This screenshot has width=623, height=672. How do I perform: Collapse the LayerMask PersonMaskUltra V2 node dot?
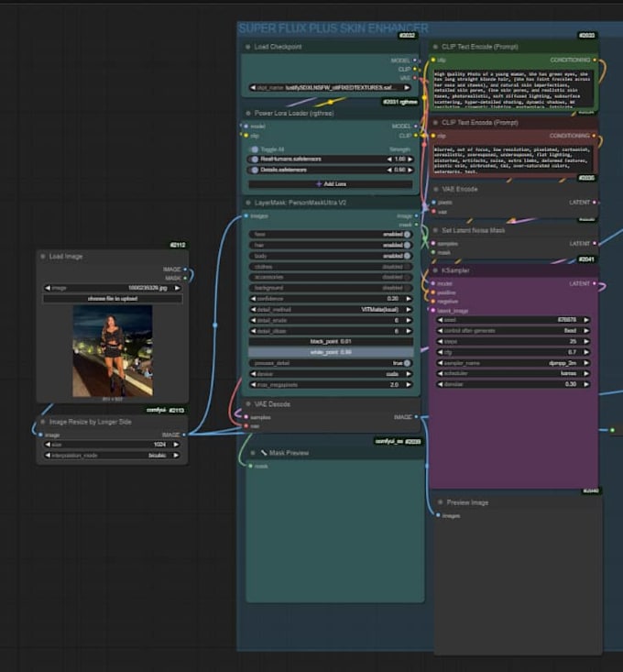pos(248,203)
